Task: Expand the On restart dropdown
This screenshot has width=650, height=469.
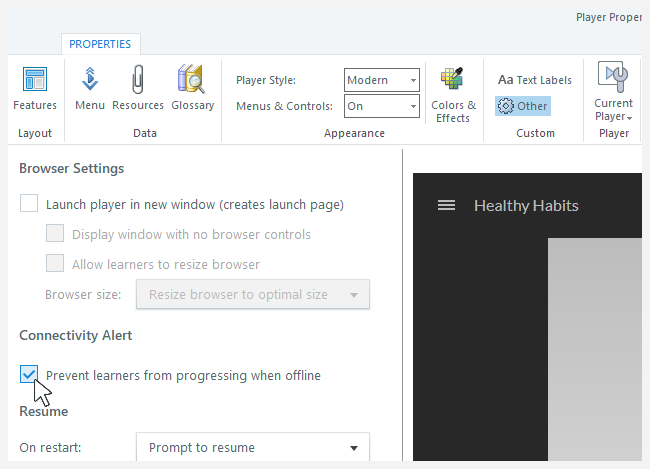Action: point(253,447)
